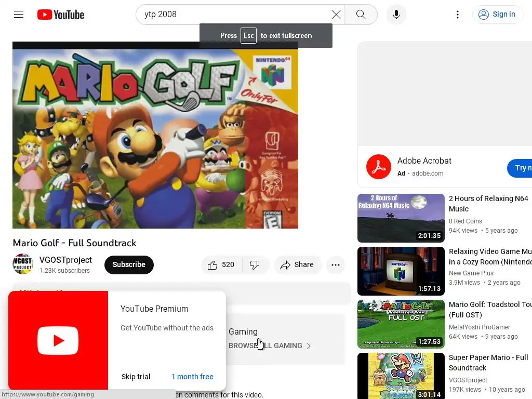Click the Adobe Acrobat ad title
Screen dimensions: 532x399
pyautogui.click(x=424, y=161)
